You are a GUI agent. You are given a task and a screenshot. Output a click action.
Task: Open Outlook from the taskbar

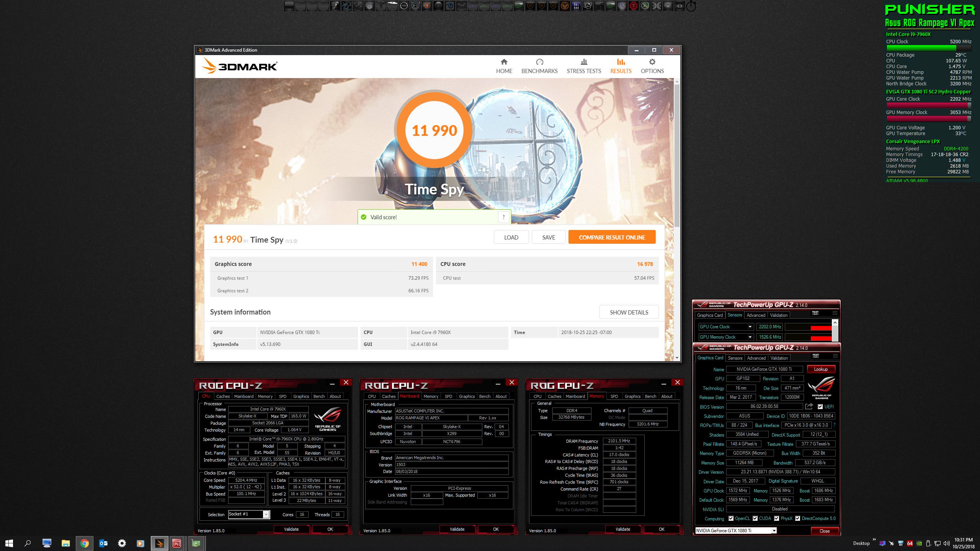tap(103, 543)
